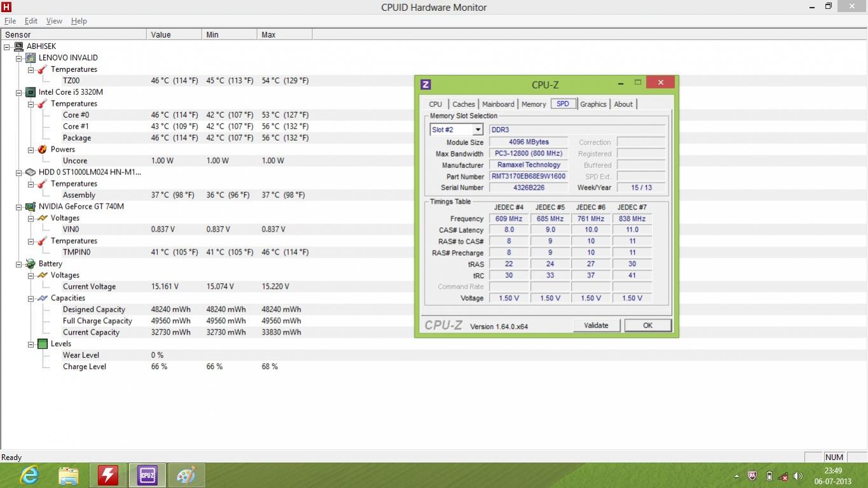Click the NVIDIA GeForce GT 740M icon
868x488 pixels.
(x=31, y=207)
